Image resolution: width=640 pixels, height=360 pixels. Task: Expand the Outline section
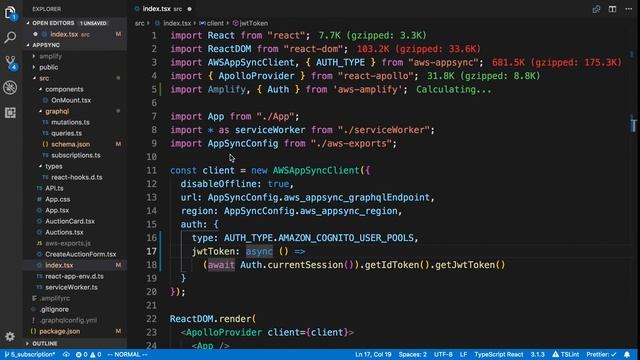pos(75,343)
